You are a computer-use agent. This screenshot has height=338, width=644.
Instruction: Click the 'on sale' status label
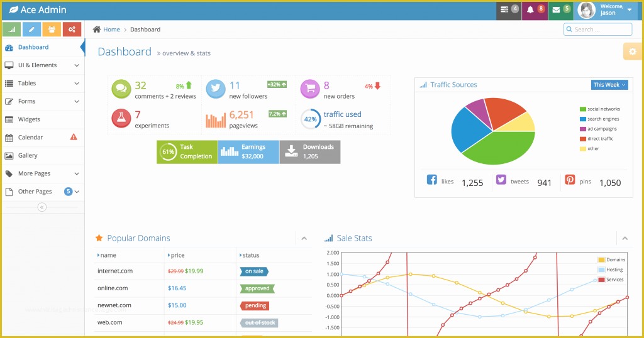[254, 271]
